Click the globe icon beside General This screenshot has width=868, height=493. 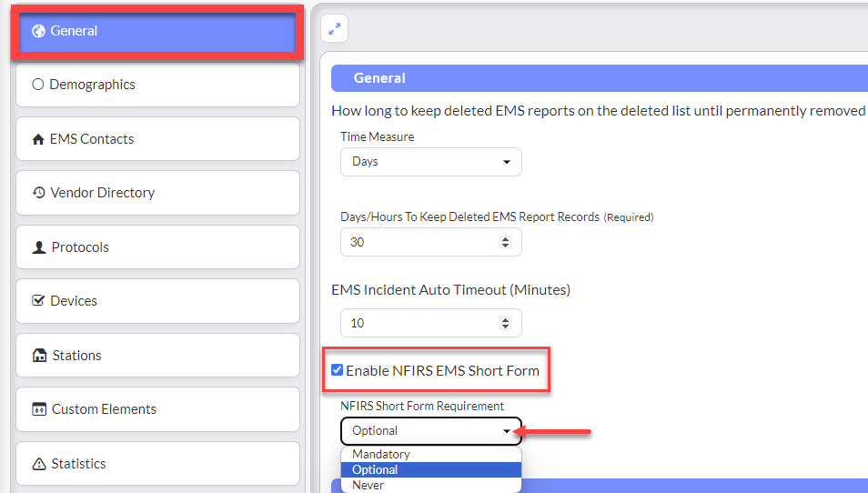(x=38, y=31)
